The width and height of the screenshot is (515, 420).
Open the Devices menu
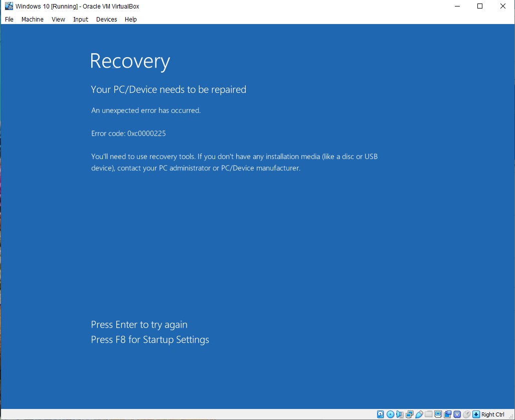106,20
